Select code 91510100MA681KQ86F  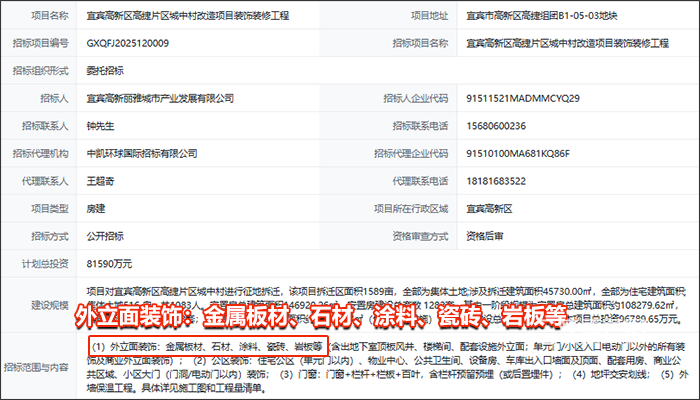coord(518,154)
